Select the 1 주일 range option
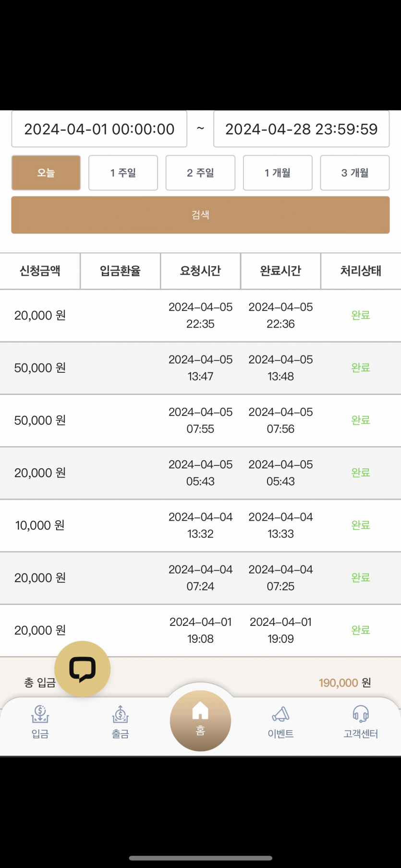 pos(123,173)
